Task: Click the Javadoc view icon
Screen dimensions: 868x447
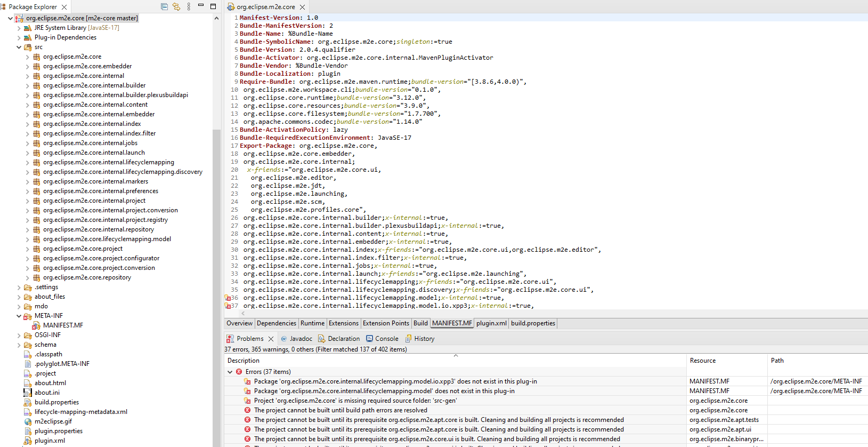Action: click(284, 339)
